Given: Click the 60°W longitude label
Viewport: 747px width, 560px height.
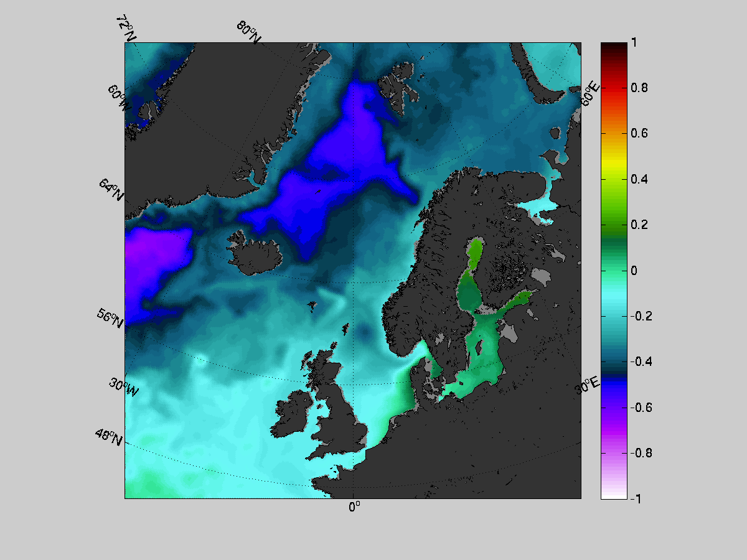Looking at the screenshot, I should (x=119, y=98).
